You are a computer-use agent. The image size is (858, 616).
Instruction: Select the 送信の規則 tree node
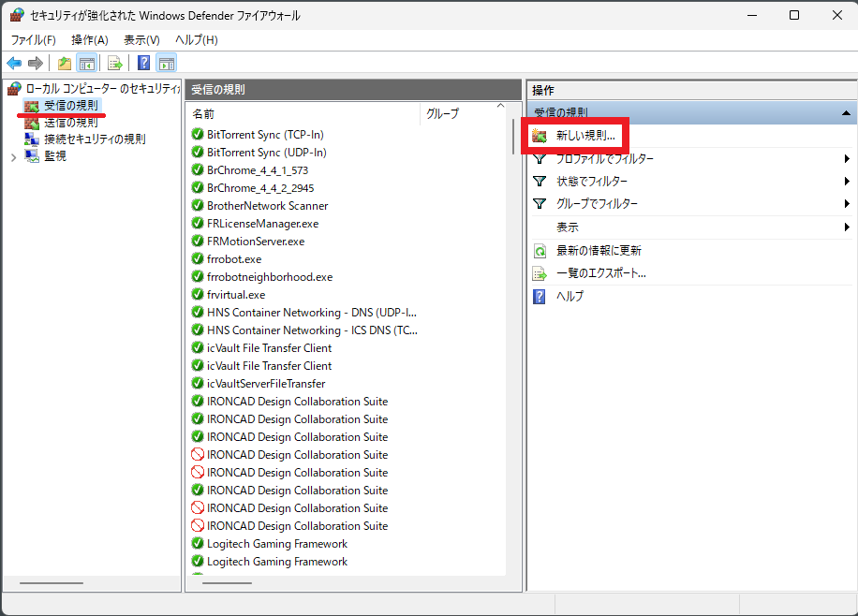70,122
